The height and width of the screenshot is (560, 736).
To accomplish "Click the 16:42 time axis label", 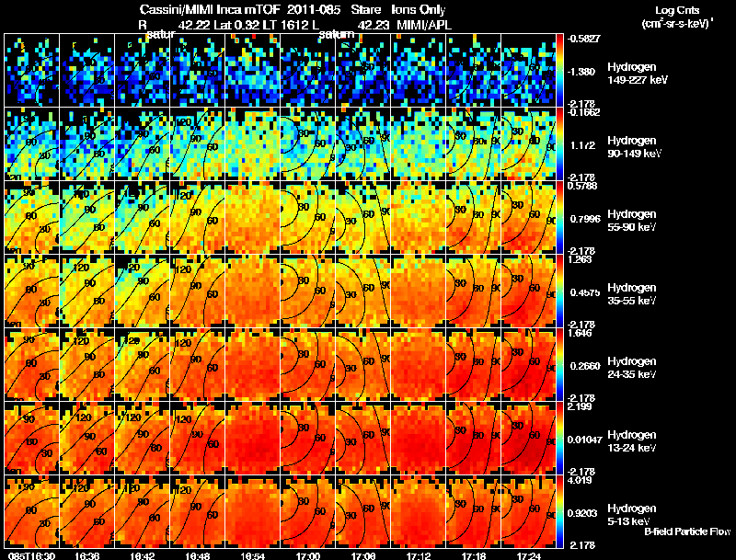I will [143, 555].
